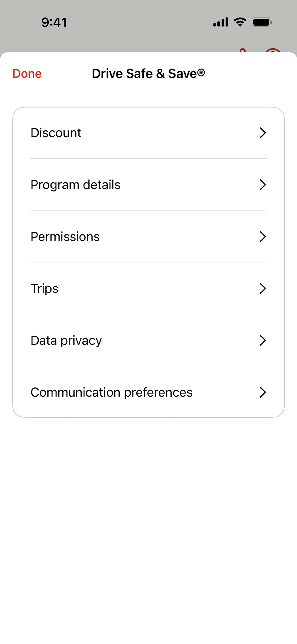Screen dimensions: 297x644
Task: Click the cellular signal bars icon
Action: [x=220, y=22]
